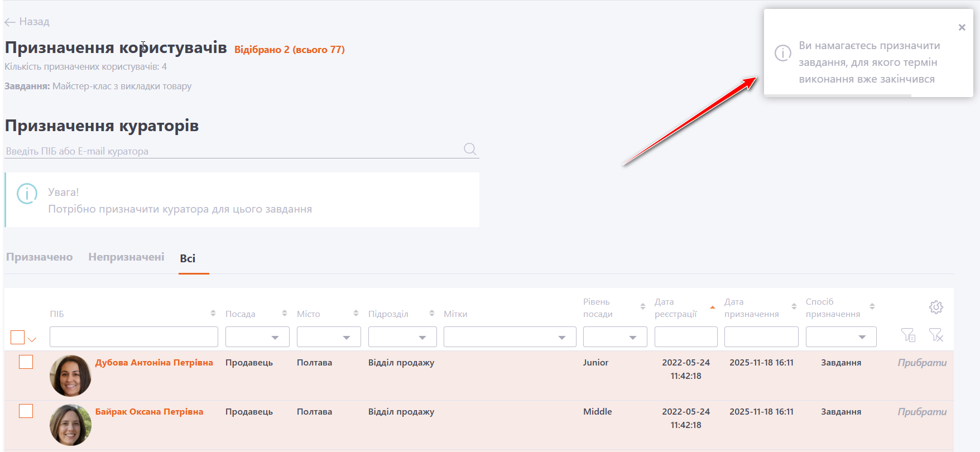
Task: Tick checkbox for Байрак Оксана Петрівна
Action: click(x=26, y=411)
